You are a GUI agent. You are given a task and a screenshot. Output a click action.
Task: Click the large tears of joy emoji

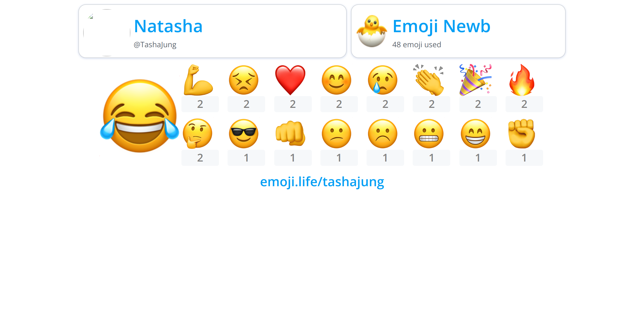coord(140,116)
